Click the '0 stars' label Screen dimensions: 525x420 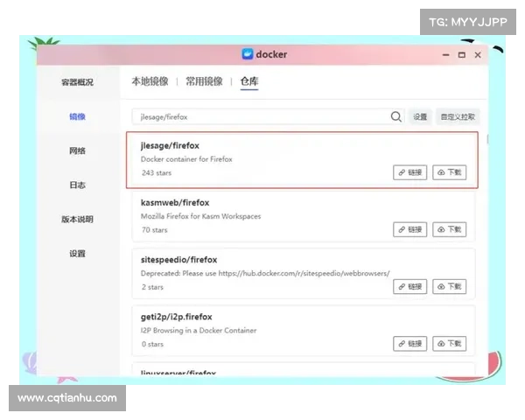pyautogui.click(x=152, y=344)
